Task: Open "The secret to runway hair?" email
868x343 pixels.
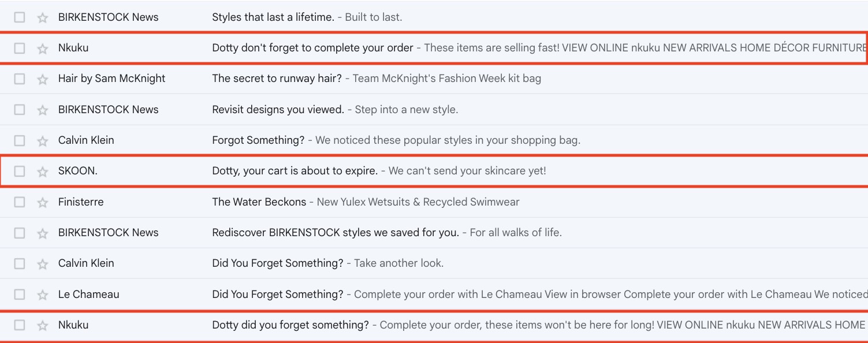Action: pos(277,78)
